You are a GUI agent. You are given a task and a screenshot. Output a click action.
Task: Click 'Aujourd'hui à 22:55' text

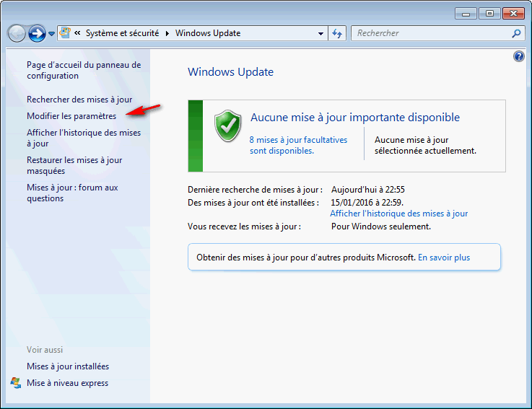[x=368, y=190]
